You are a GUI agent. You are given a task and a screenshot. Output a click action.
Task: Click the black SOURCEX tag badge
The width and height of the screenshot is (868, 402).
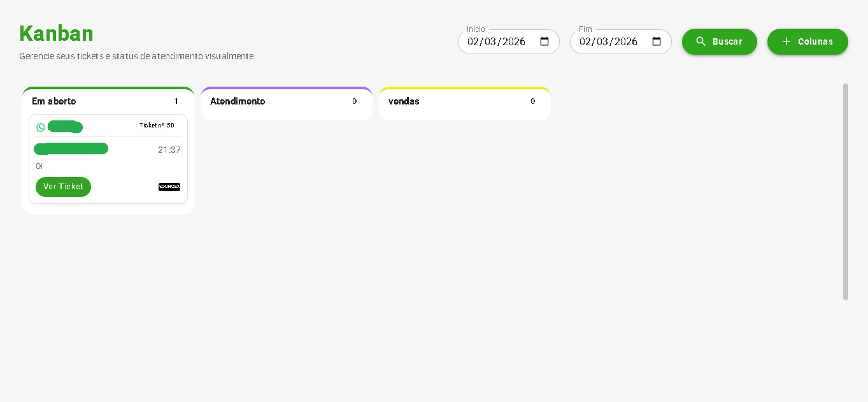coord(169,187)
